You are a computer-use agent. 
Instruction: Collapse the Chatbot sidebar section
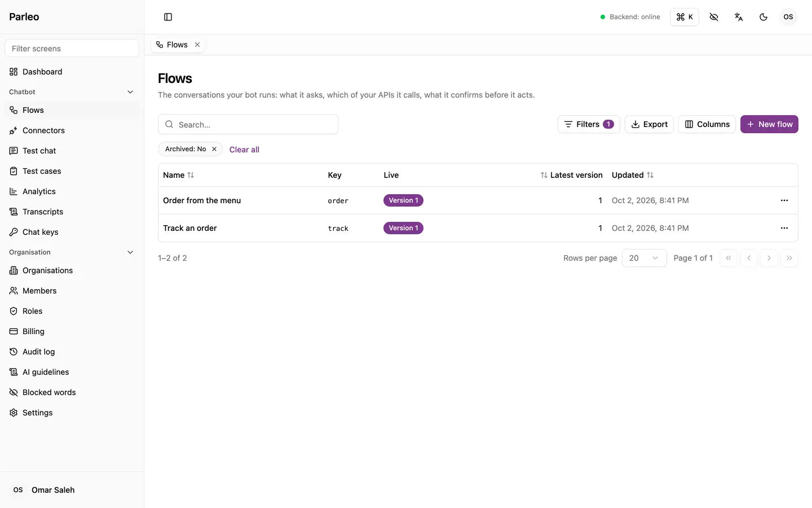(x=72, y=92)
